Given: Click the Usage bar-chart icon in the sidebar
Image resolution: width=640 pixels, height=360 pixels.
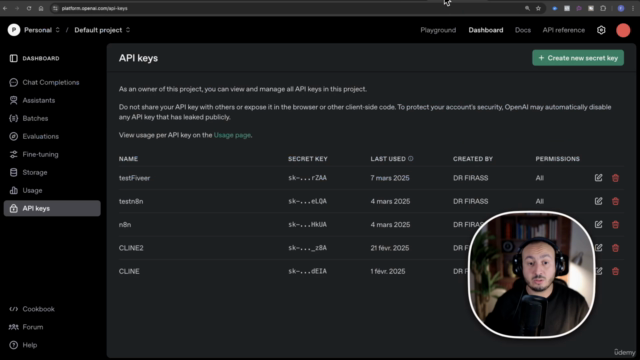Looking at the screenshot, I should click(x=13, y=190).
